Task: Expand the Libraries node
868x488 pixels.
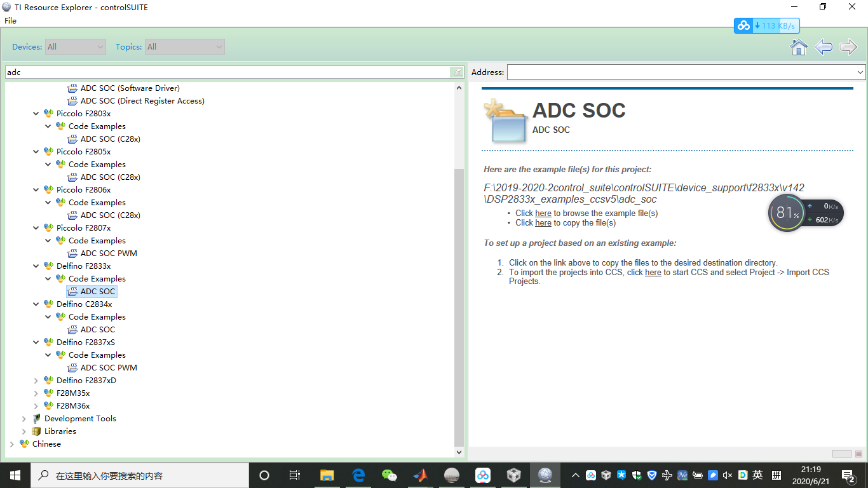Action: (x=24, y=431)
